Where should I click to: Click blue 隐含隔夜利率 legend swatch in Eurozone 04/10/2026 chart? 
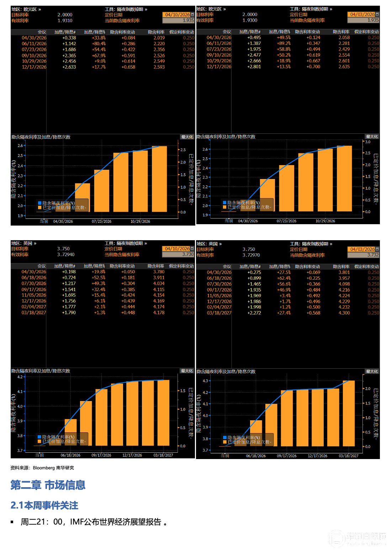(40, 203)
